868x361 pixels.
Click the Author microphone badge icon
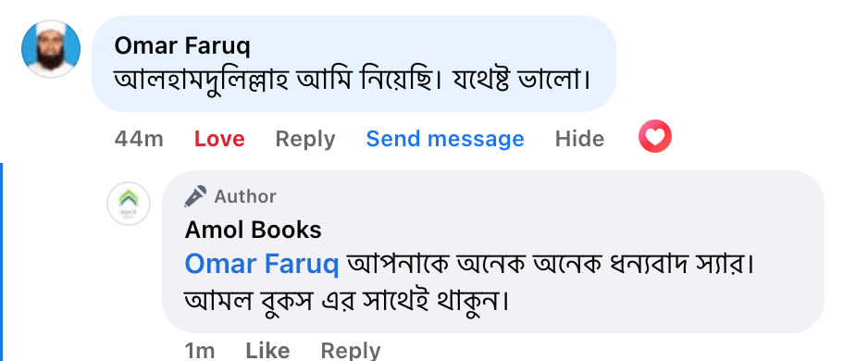[195, 196]
